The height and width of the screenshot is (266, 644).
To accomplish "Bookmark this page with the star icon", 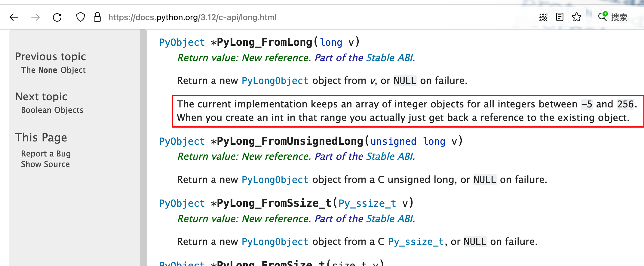I will (x=577, y=17).
